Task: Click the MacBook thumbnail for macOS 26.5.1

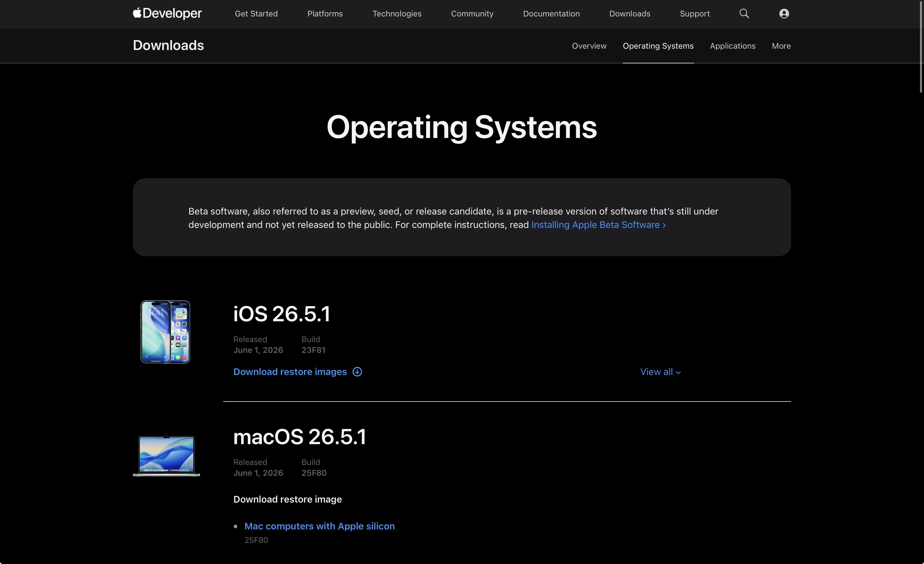Action: tap(167, 456)
